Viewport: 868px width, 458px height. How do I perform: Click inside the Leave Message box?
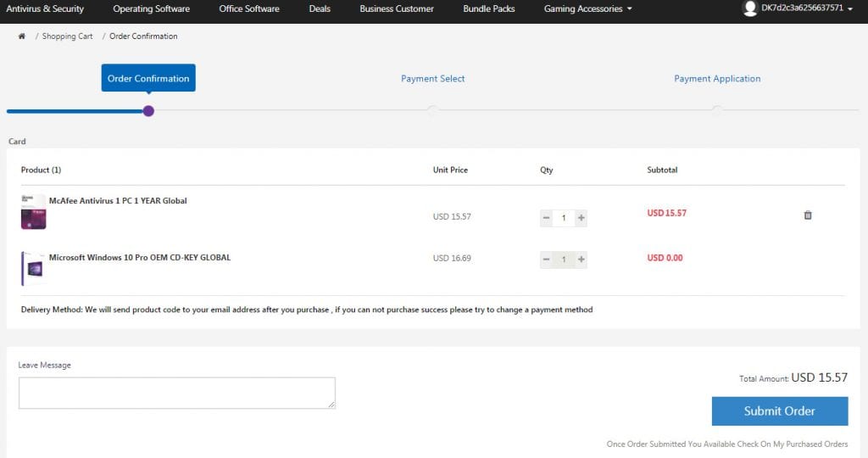coord(176,393)
